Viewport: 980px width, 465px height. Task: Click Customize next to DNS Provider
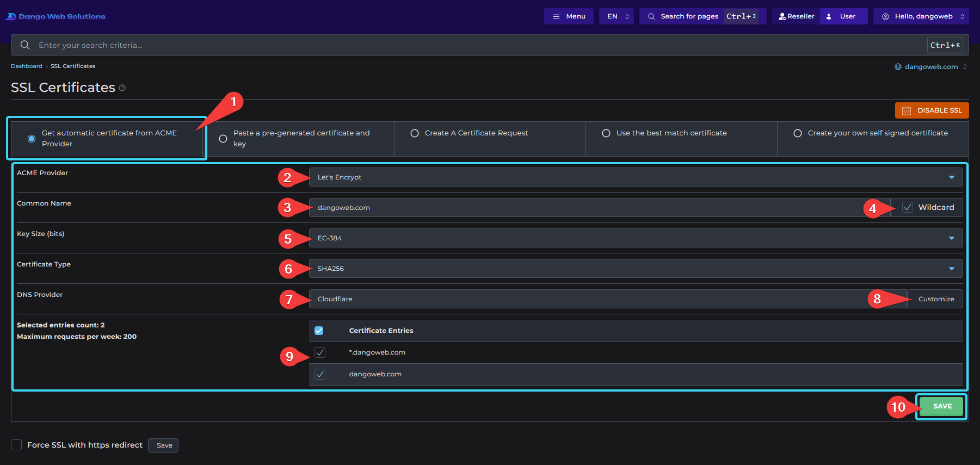tap(936, 299)
